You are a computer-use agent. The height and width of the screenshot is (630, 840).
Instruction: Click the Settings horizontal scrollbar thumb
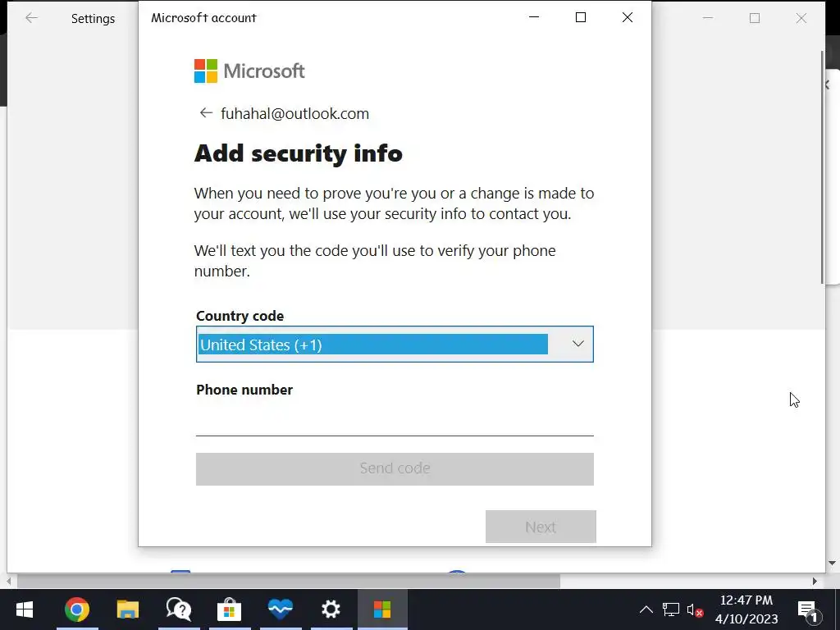click(289, 582)
